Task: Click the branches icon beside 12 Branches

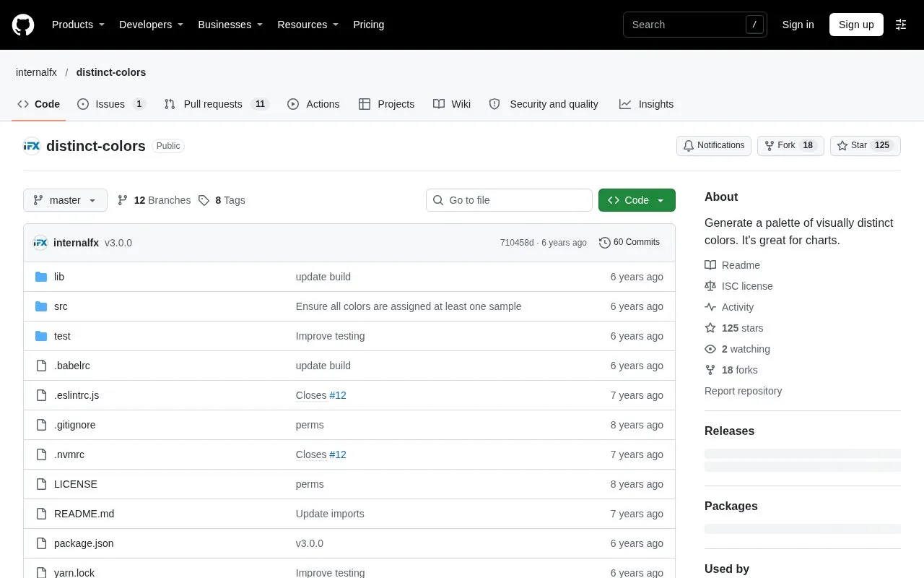Action: tap(123, 200)
